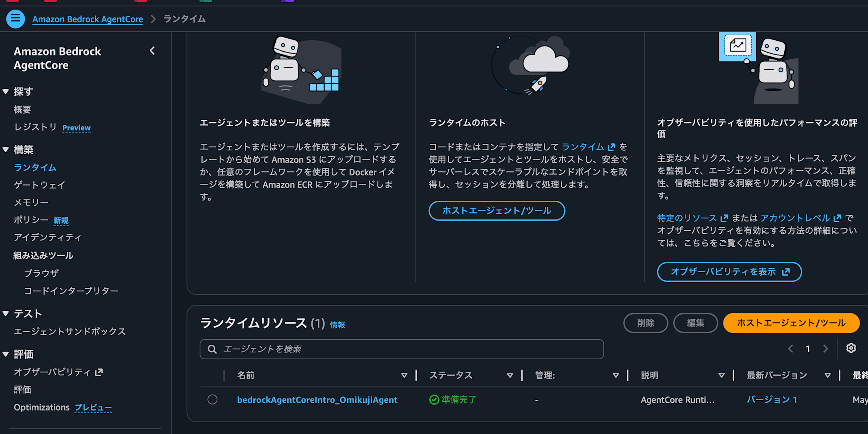Click the outlined ホストエージェント/ツール button
The image size is (868, 434).
497,211
